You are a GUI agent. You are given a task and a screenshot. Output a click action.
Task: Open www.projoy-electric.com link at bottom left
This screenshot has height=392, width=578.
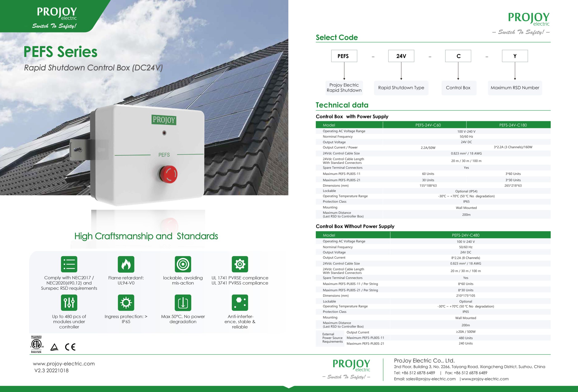pyautogui.click(x=64, y=363)
